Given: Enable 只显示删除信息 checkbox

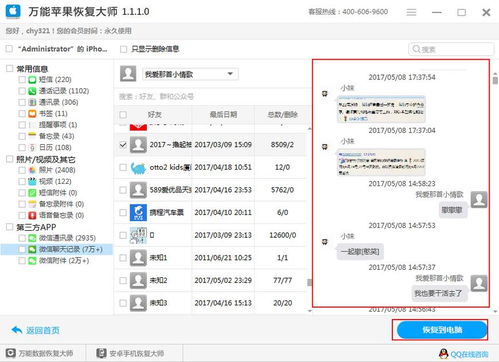Looking at the screenshot, I should point(123,49).
